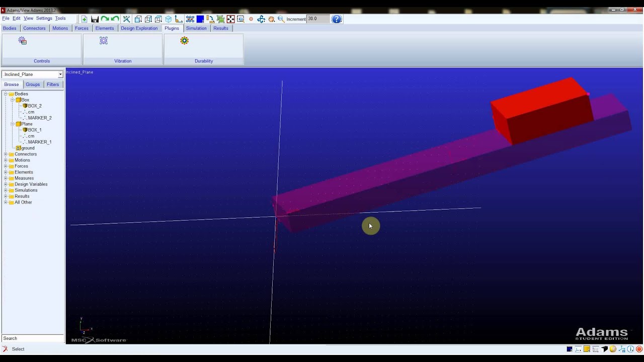The height and width of the screenshot is (362, 644).
Task: Select the magnifying glass zoom tool
Action: (281, 19)
